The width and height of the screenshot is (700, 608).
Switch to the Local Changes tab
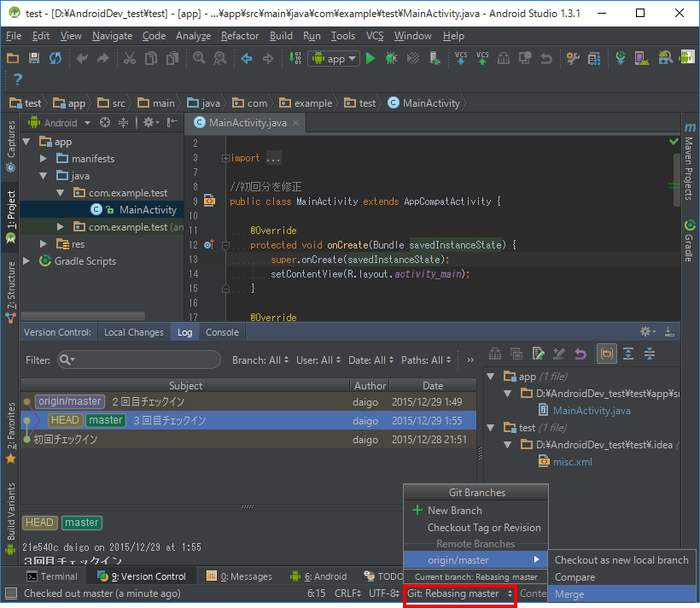coord(133,332)
